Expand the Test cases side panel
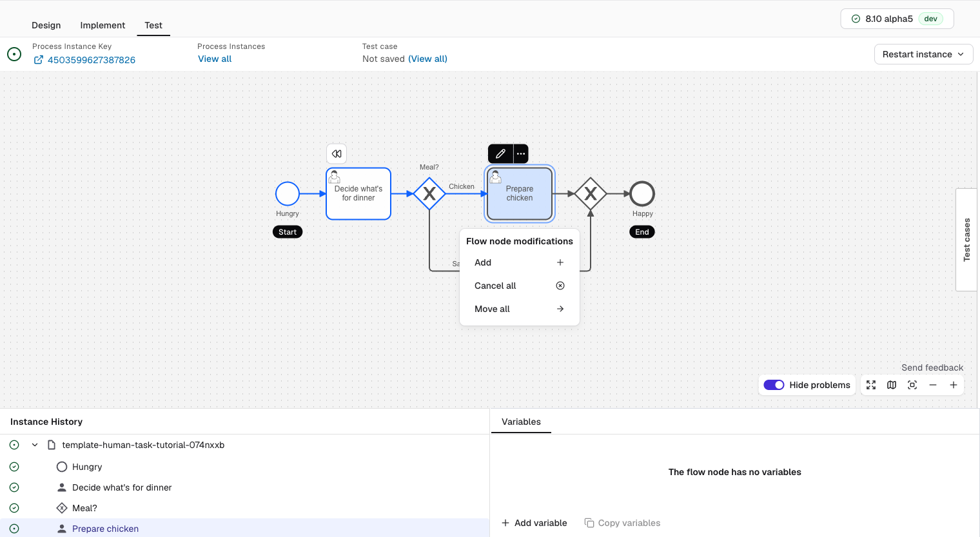980x537 pixels. [966, 240]
